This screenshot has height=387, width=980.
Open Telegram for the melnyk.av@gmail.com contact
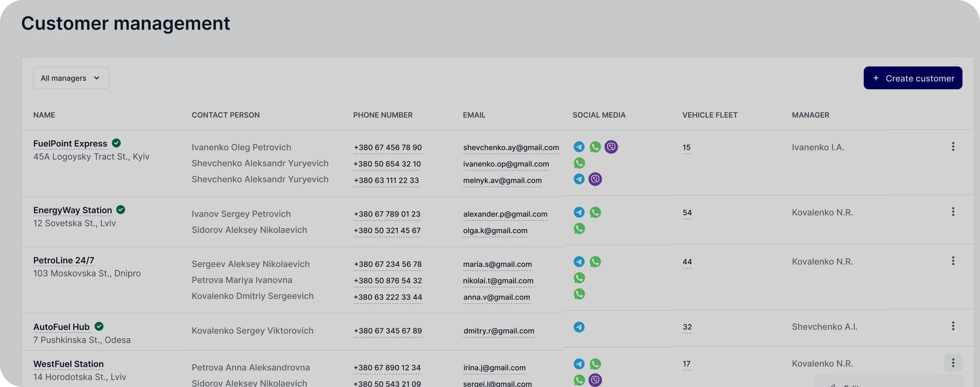579,179
